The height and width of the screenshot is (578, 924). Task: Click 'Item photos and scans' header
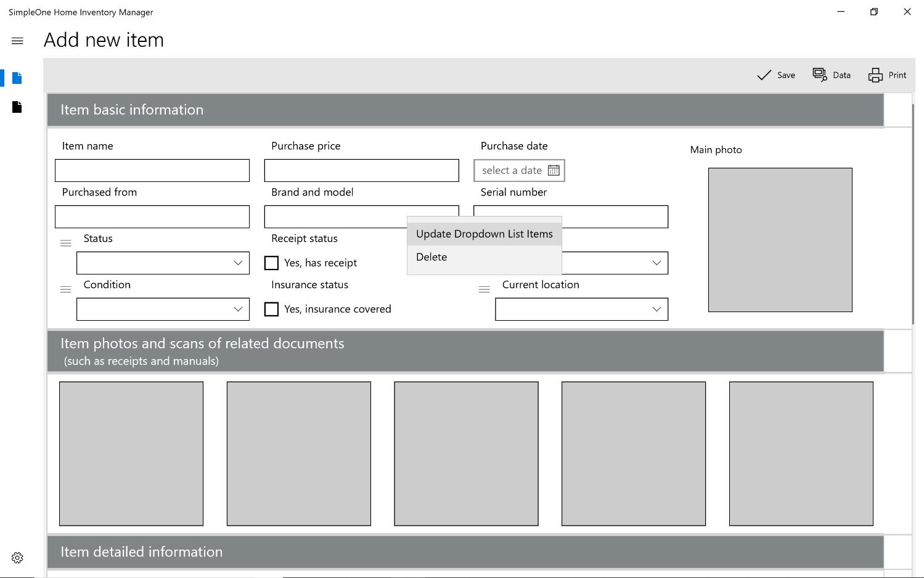coord(465,351)
